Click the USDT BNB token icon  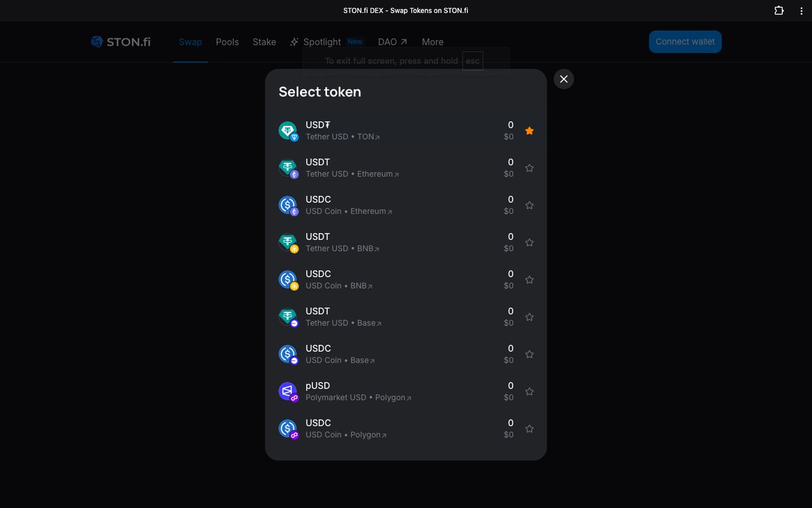coord(288,242)
